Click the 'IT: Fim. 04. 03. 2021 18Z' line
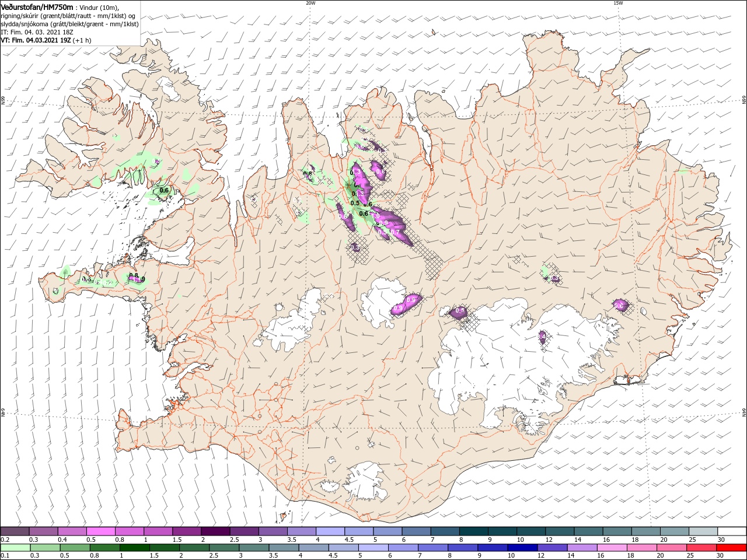 click(37, 32)
